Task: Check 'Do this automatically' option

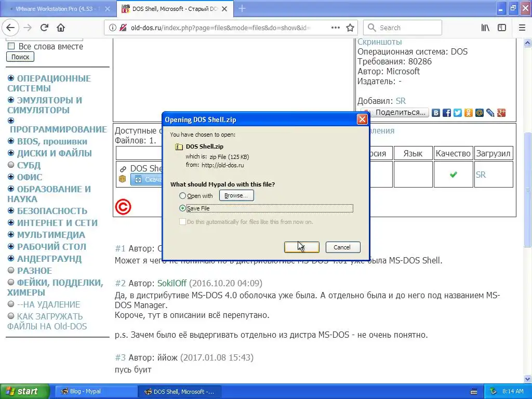Action: coord(182,221)
